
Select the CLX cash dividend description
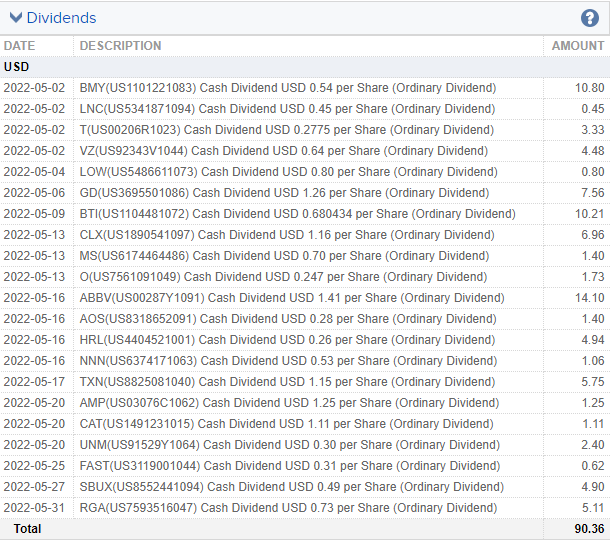(x=287, y=235)
